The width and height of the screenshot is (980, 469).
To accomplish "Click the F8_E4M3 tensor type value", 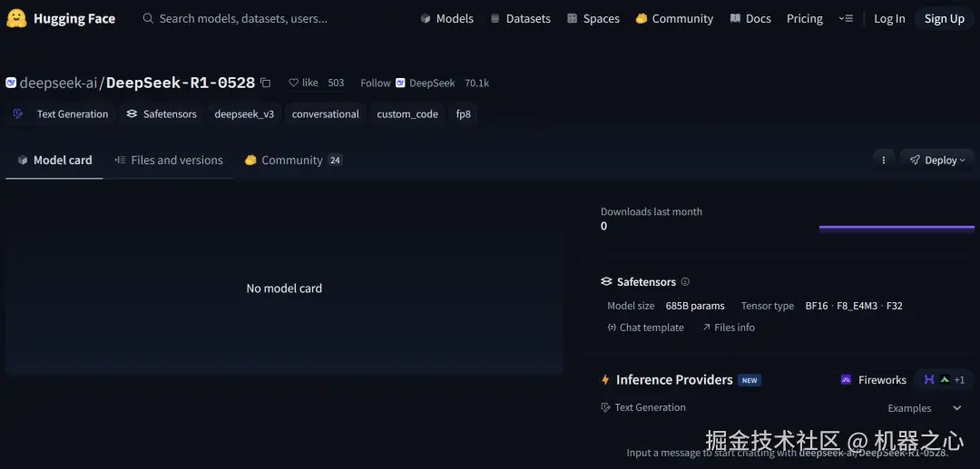I will pos(855,306).
